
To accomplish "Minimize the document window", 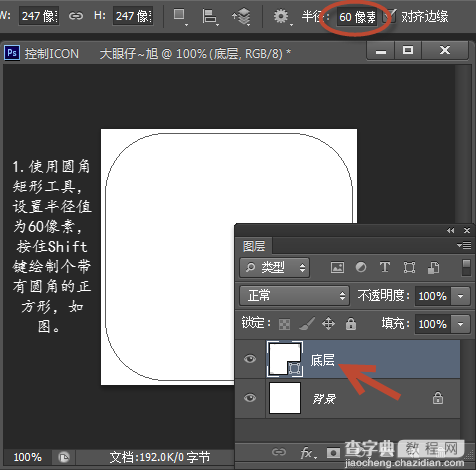I will click(x=381, y=51).
